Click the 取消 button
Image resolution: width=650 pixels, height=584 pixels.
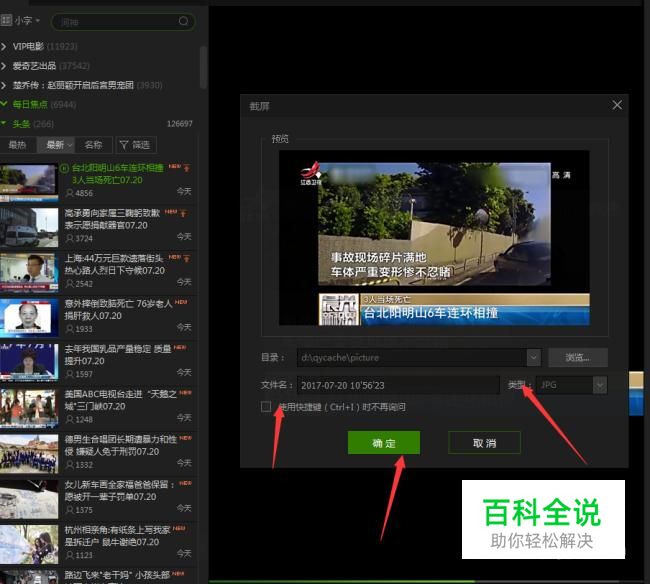[x=484, y=443]
